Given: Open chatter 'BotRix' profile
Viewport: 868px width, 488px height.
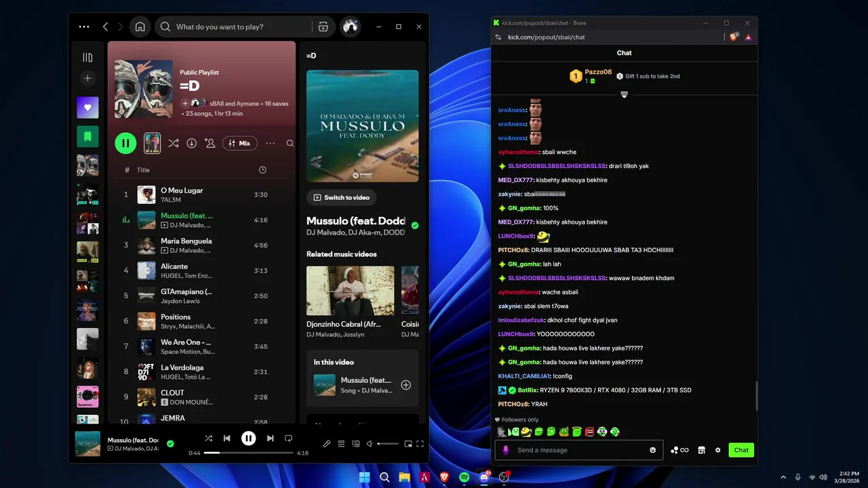Looking at the screenshot, I should 528,390.
